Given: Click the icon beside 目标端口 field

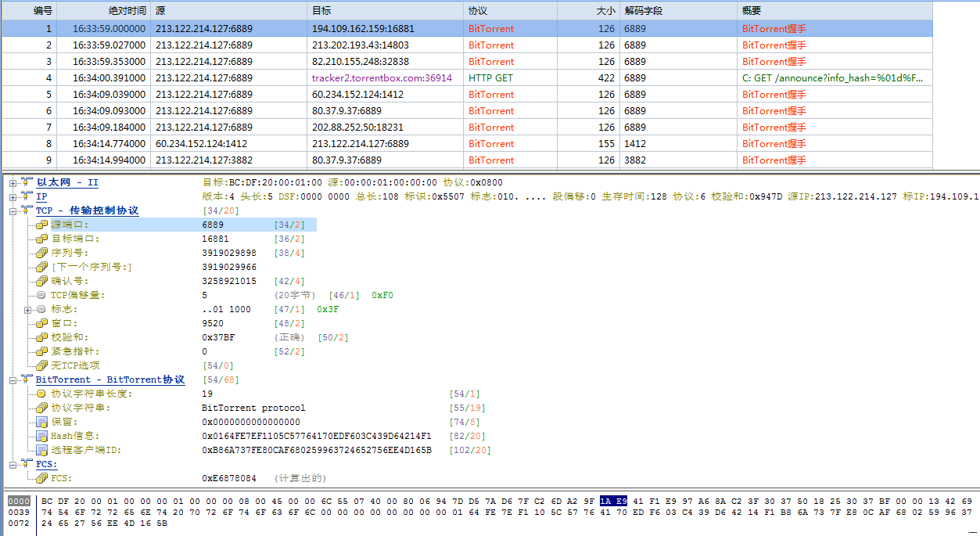Looking at the screenshot, I should point(41,239).
